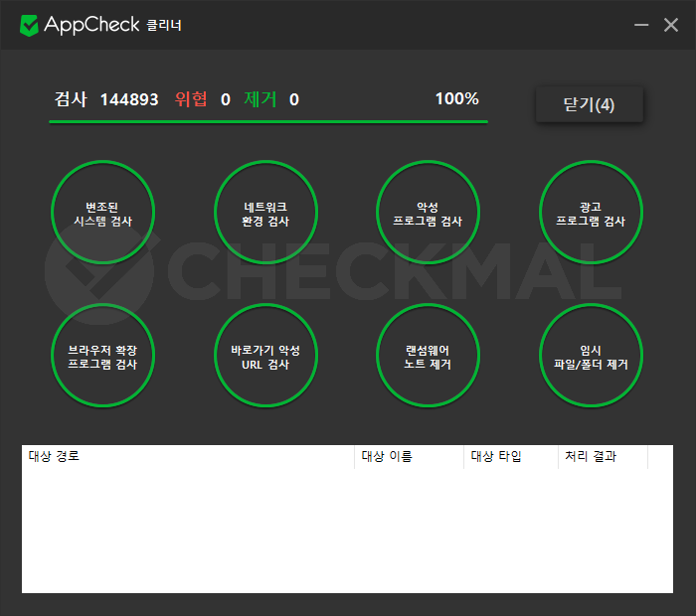
Task: Click the 제거 removed count label
Action: pos(261,99)
